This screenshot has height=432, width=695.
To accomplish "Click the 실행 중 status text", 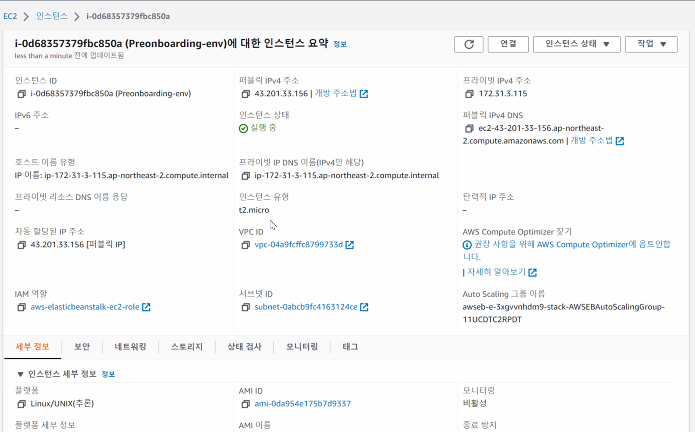I will (x=263, y=128).
